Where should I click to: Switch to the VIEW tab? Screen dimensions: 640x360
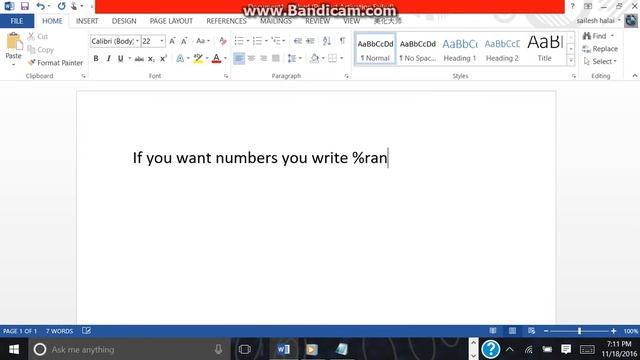tap(351, 21)
